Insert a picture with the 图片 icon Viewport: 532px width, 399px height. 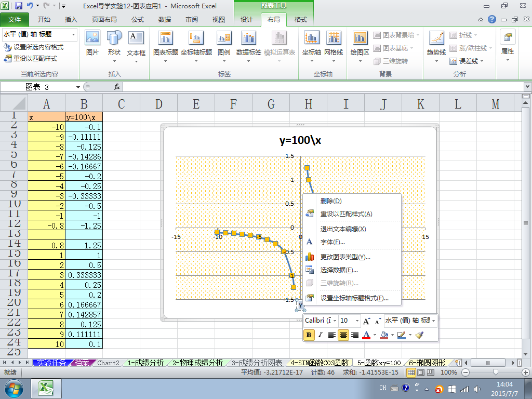[x=92, y=43]
